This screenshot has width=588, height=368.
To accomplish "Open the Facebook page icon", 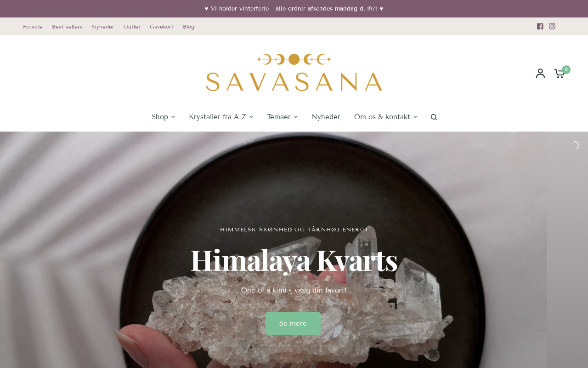I will 540,26.
